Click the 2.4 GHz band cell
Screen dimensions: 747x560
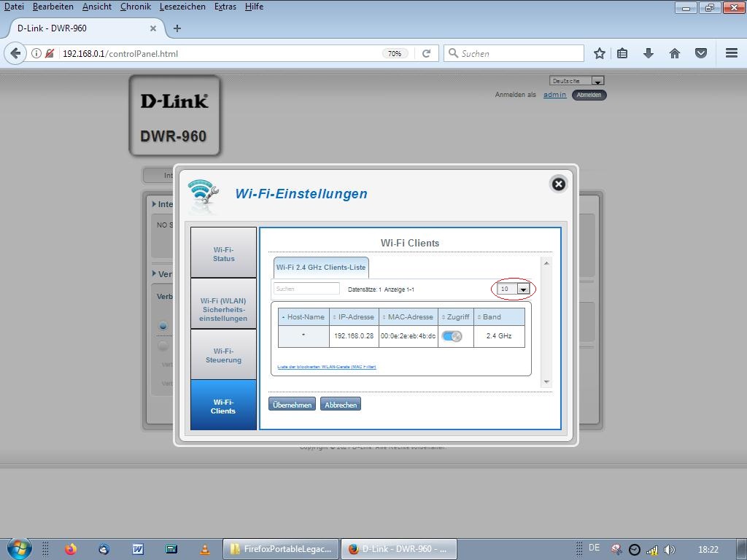point(499,336)
